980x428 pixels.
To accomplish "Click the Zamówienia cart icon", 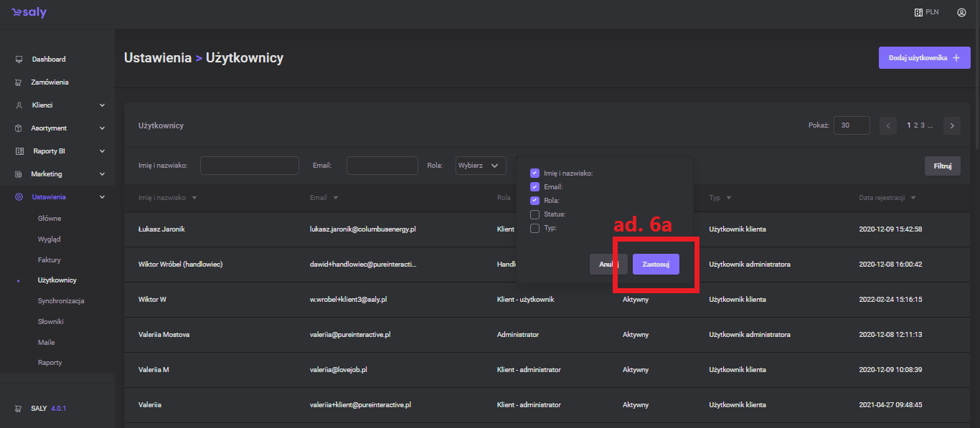I will point(19,82).
